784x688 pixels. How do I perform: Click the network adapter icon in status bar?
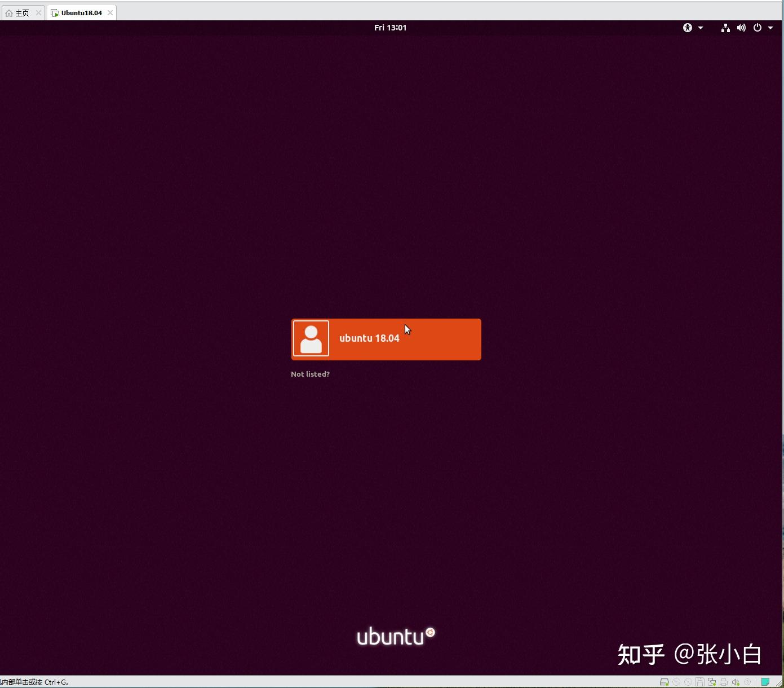point(712,682)
